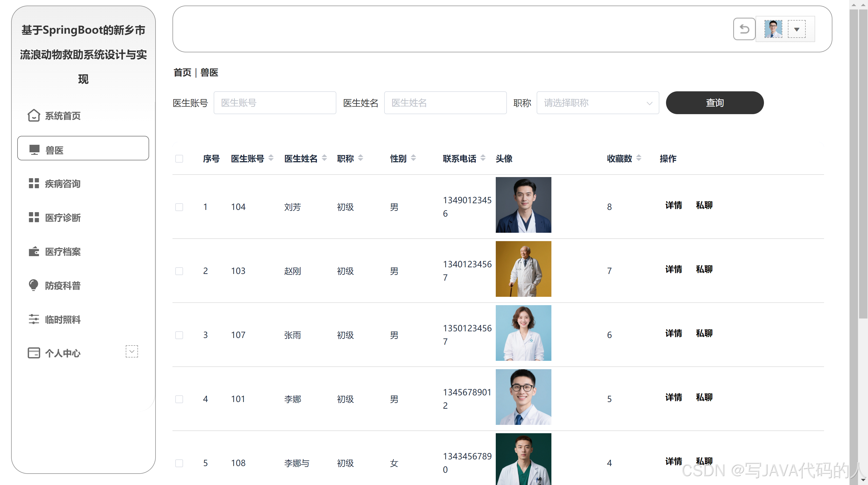Sort by 收藏数 column arrows
Image resolution: width=868 pixels, height=485 pixels.
coord(638,158)
